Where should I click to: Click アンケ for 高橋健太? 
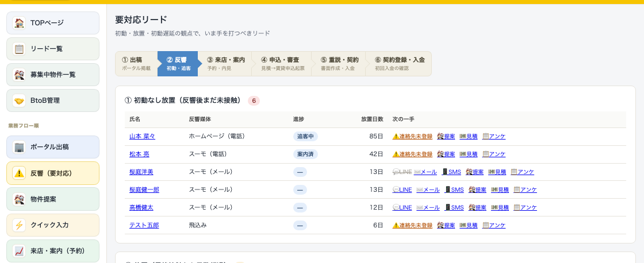525,208
